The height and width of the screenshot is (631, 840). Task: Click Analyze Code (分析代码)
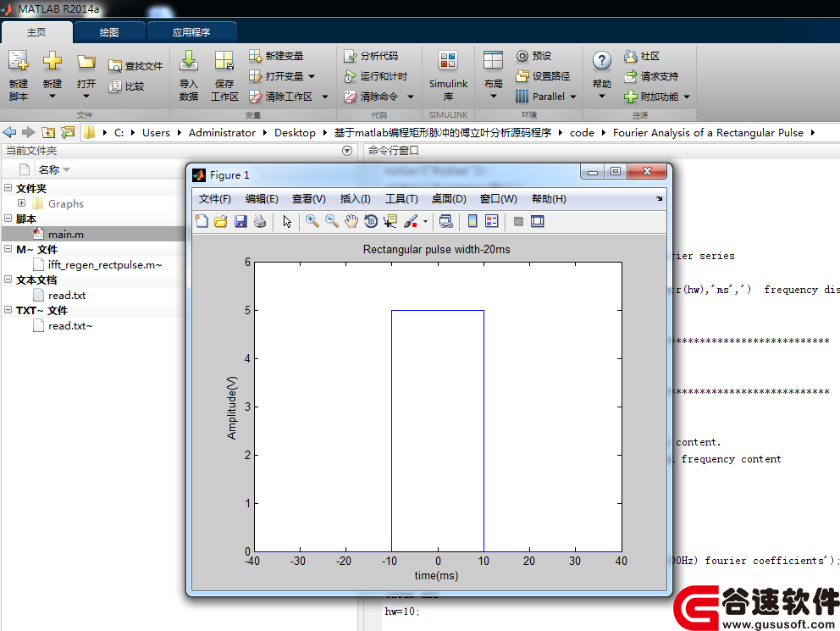click(371, 56)
